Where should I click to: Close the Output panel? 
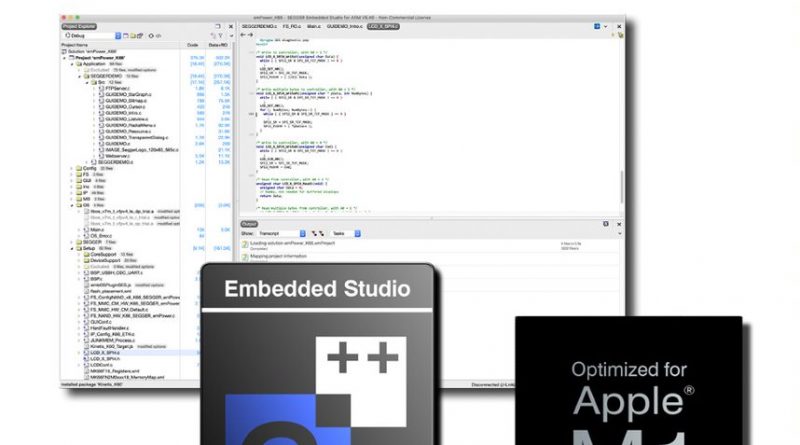pos(619,224)
